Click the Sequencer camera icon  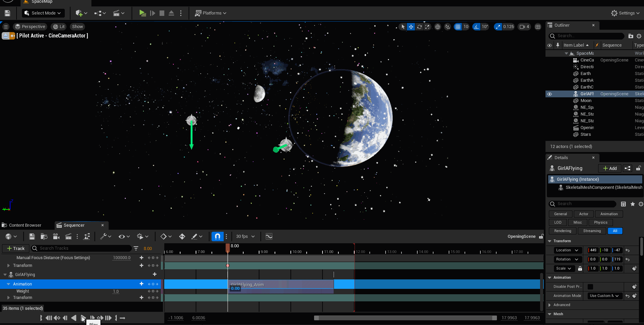56,236
